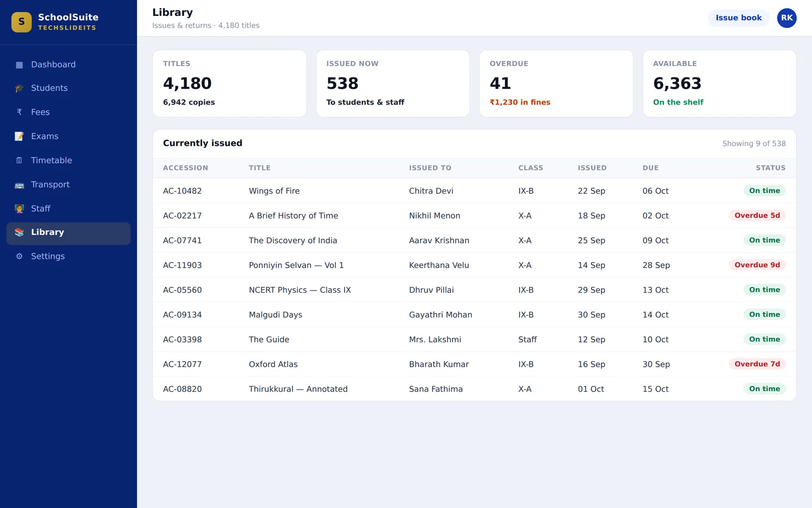Click the SchoolSuite S logo icon
The image size is (812, 508).
(21, 22)
